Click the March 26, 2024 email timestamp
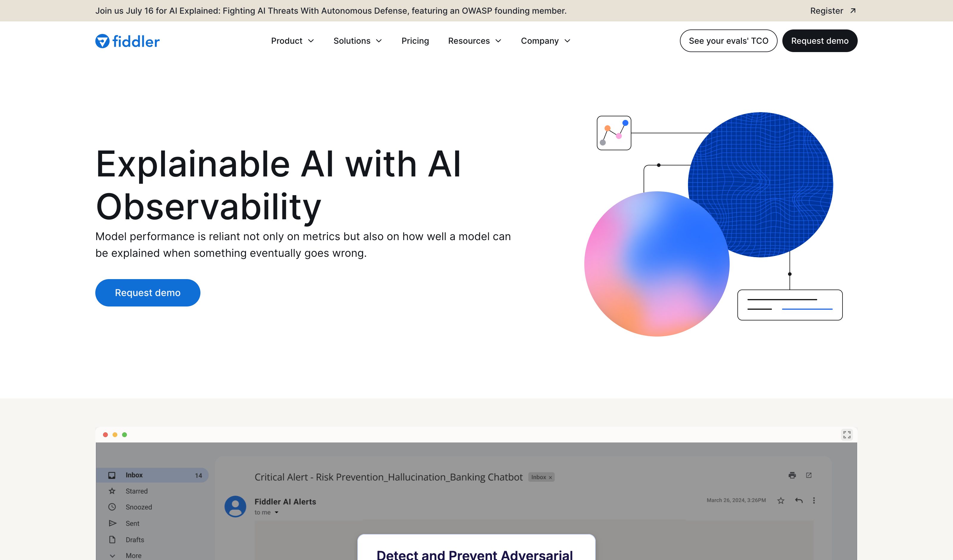Screen dimensions: 953x560 pyautogui.click(x=736, y=500)
